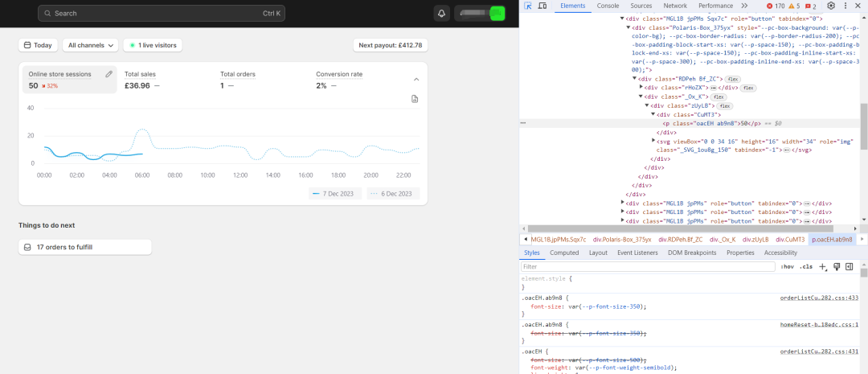The width and height of the screenshot is (868, 374).
Task: Collapse the metrics card chevron
Action: (x=416, y=80)
